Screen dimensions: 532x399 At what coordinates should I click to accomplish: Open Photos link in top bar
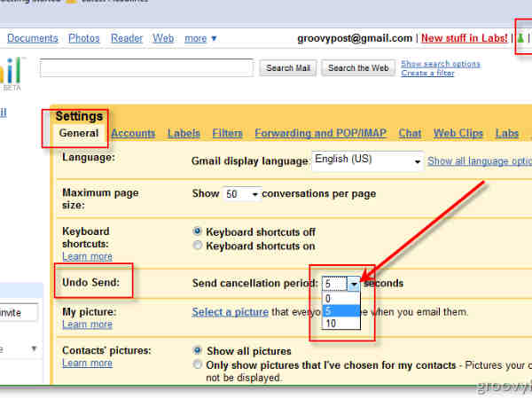(84, 38)
